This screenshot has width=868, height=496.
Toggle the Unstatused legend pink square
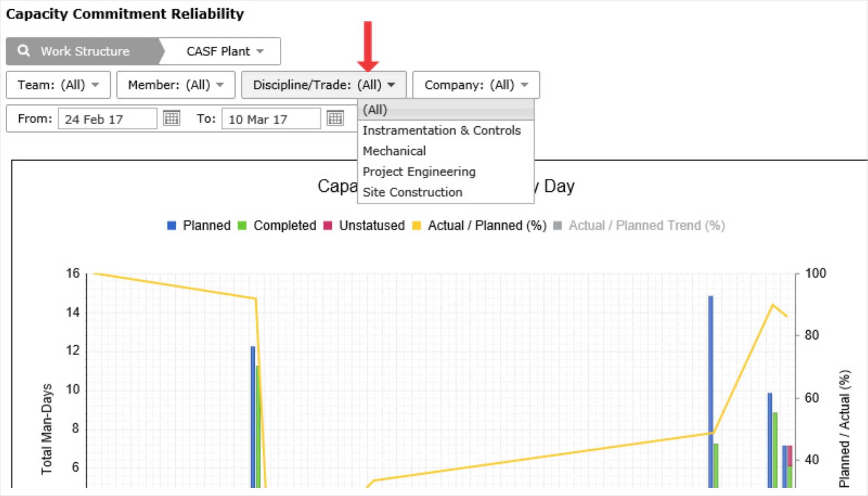(328, 225)
